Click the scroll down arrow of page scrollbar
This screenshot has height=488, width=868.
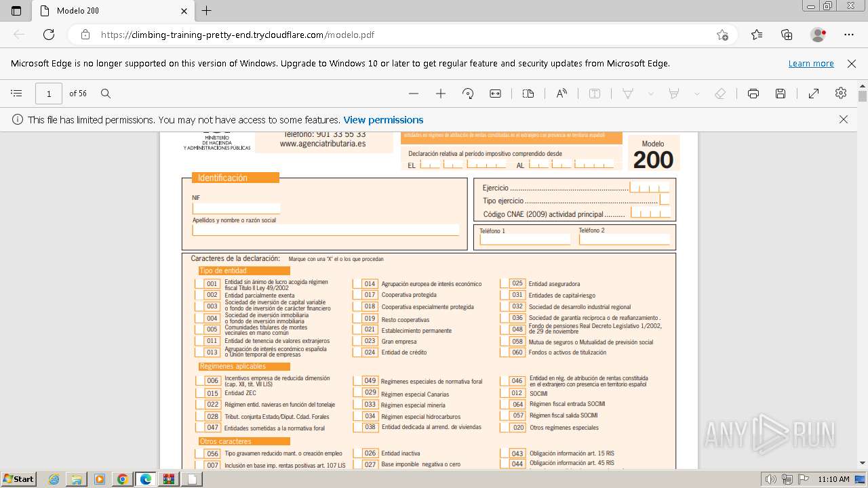point(863,464)
